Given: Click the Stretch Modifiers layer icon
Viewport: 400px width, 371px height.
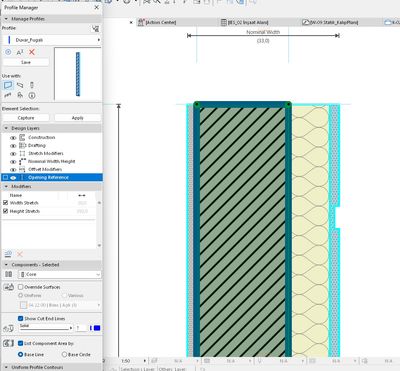Looking at the screenshot, I should (22, 153).
